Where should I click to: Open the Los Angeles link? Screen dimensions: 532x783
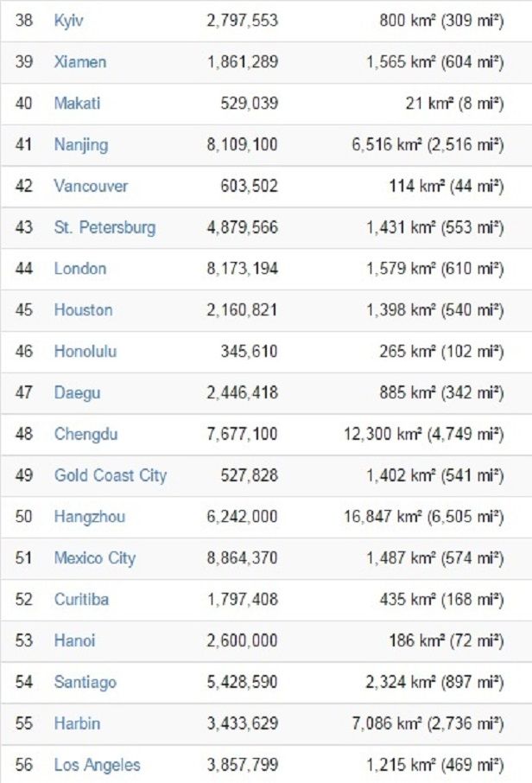coord(97,765)
